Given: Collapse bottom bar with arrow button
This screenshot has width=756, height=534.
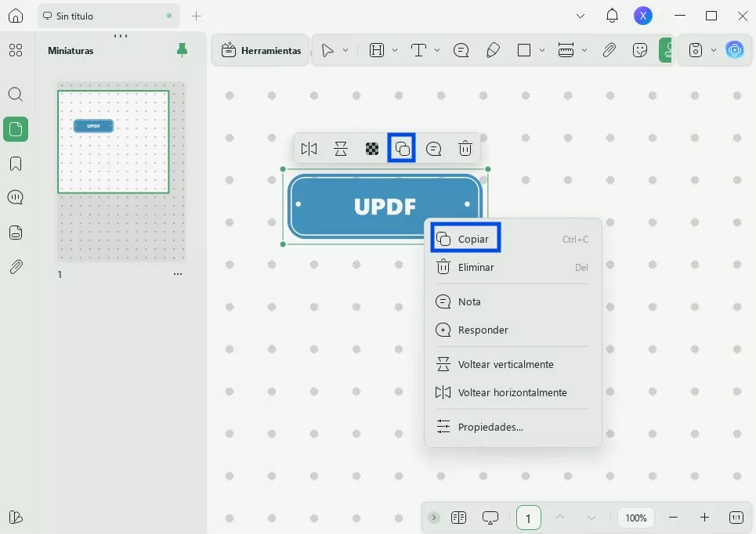Looking at the screenshot, I should coord(433,518).
